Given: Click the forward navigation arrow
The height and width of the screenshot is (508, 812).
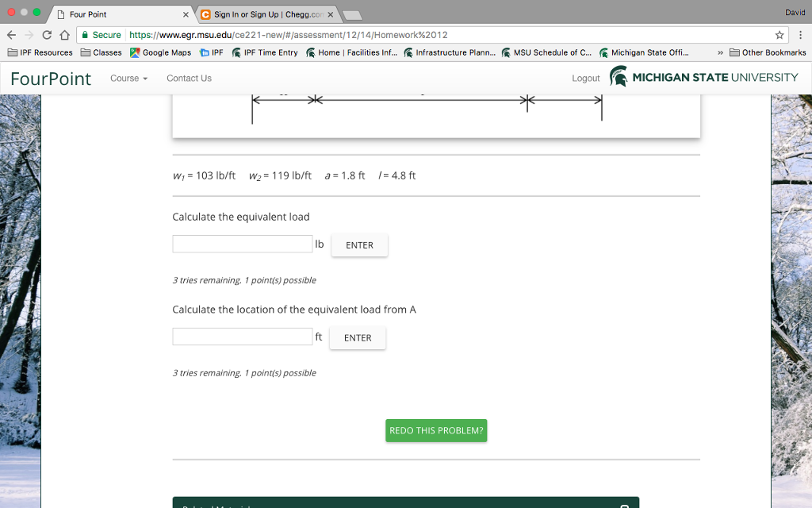Looking at the screenshot, I should (29, 35).
